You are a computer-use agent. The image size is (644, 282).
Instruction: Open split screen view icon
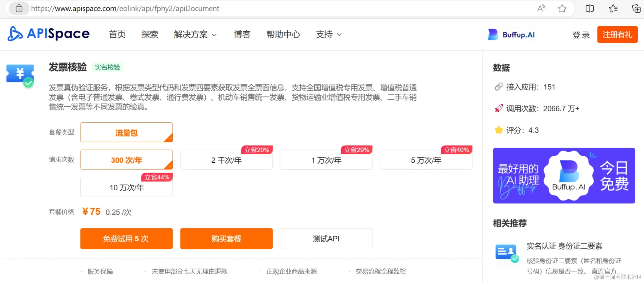[590, 8]
